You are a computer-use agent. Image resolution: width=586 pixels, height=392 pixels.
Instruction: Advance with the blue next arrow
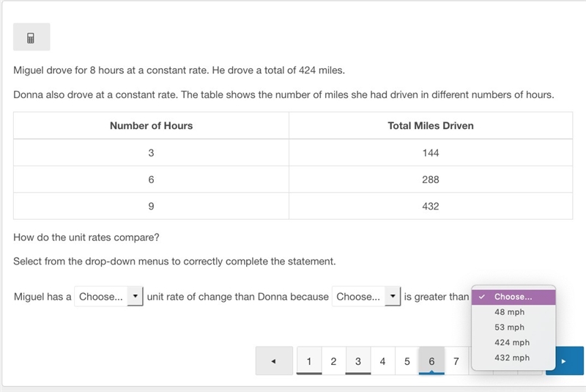pyautogui.click(x=564, y=361)
